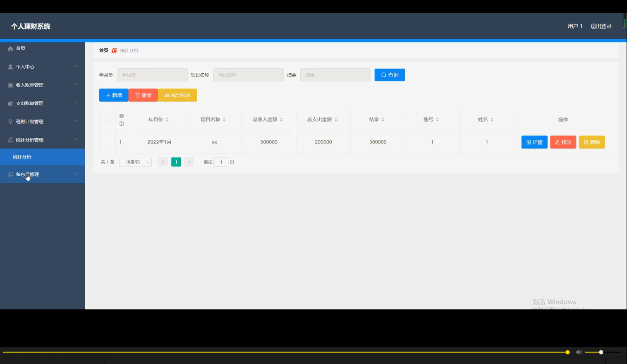Click yellow 删除 in the table row
Viewport: 627px width, 364px height.
pos(592,142)
